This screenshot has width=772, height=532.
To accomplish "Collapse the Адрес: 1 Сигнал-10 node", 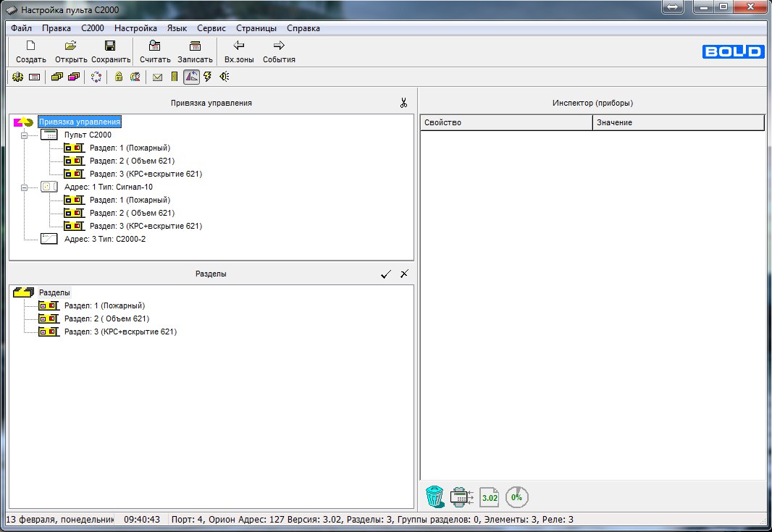I will click(x=24, y=187).
